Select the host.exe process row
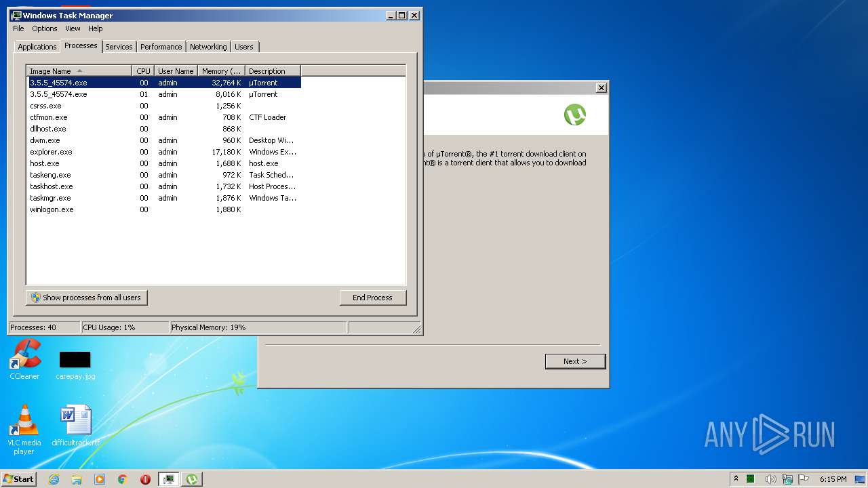Image resolution: width=868 pixels, height=488 pixels. click(164, 163)
